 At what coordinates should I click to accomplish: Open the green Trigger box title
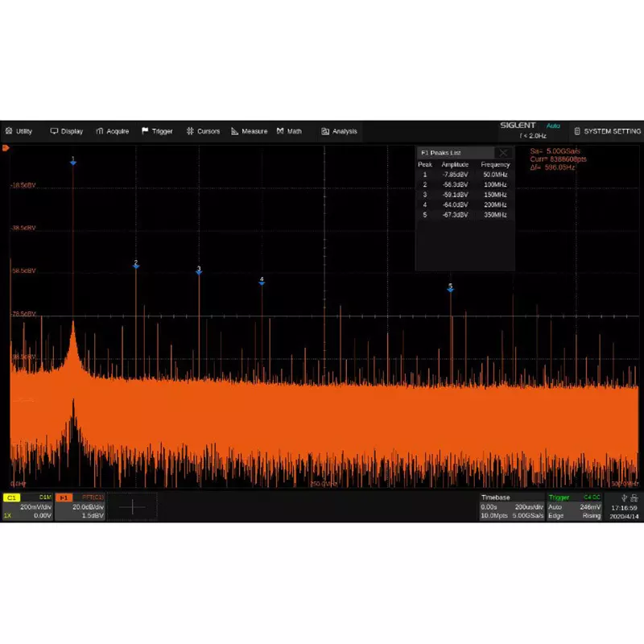point(559,497)
